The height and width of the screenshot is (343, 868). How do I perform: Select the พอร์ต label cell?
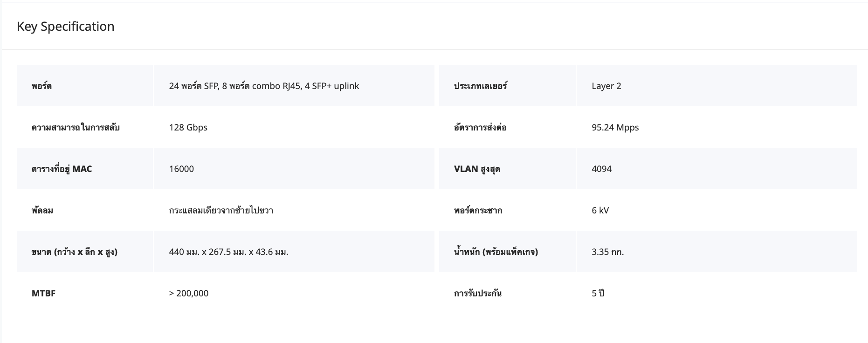click(x=41, y=86)
